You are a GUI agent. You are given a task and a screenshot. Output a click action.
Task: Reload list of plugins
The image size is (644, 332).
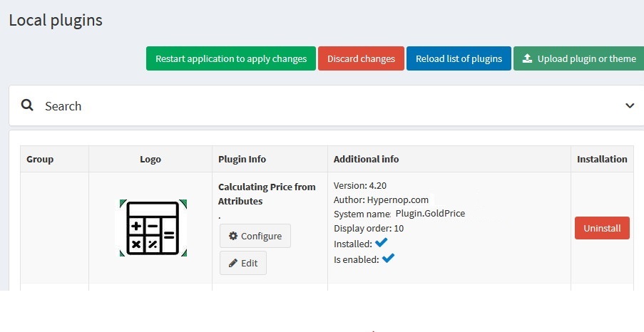pyautogui.click(x=459, y=58)
